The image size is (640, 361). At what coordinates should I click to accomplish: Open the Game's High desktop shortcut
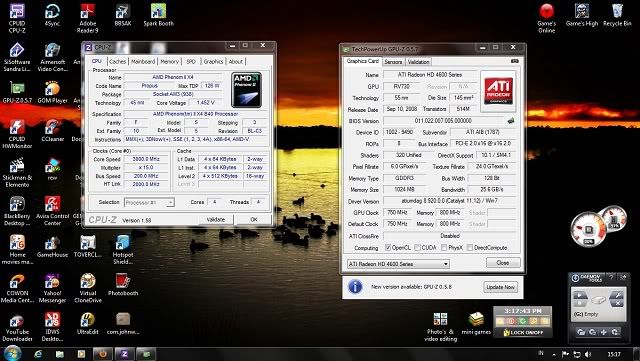(x=582, y=16)
